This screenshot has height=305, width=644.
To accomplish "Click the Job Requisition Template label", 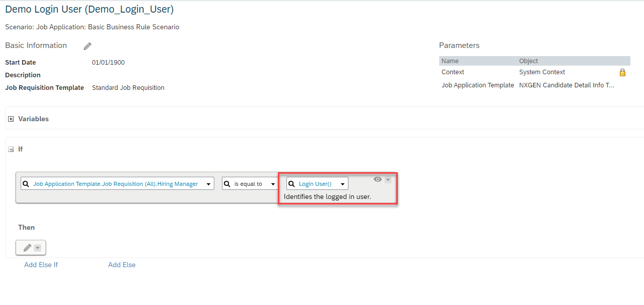I will coord(44,88).
